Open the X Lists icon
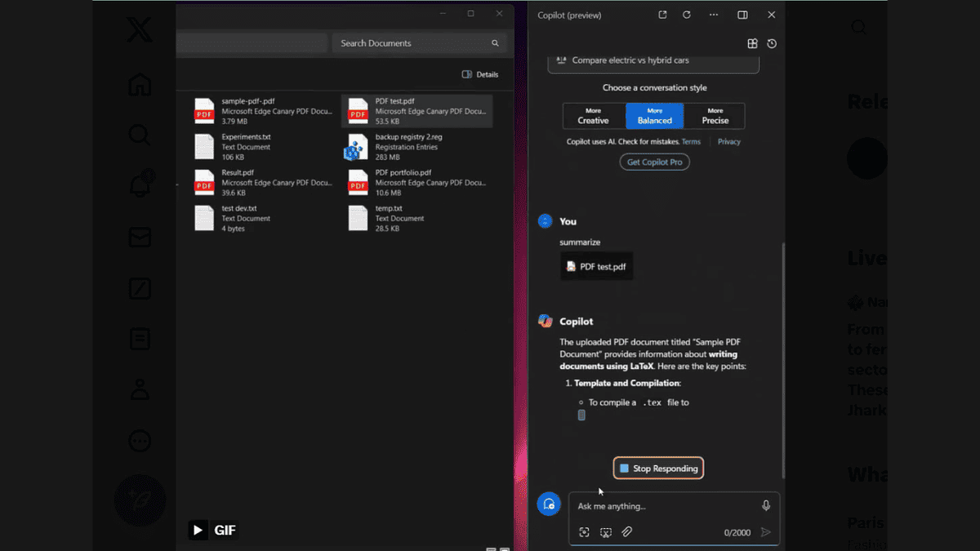980x551 pixels. click(140, 339)
